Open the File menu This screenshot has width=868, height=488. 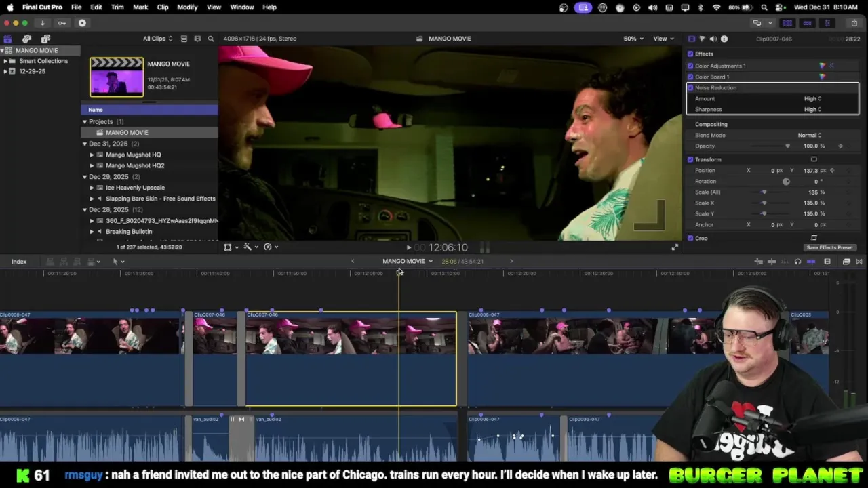click(x=77, y=7)
